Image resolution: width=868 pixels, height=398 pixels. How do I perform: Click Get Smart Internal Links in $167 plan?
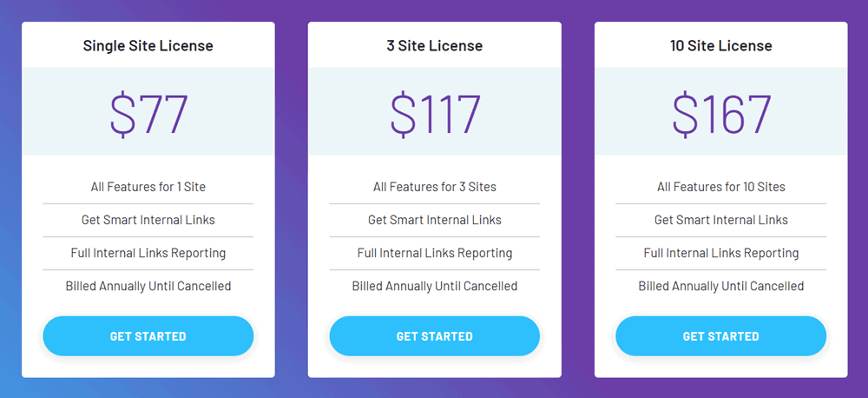click(x=720, y=220)
